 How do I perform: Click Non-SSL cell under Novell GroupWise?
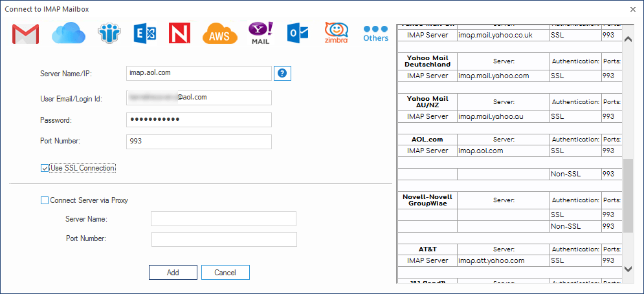point(575,226)
